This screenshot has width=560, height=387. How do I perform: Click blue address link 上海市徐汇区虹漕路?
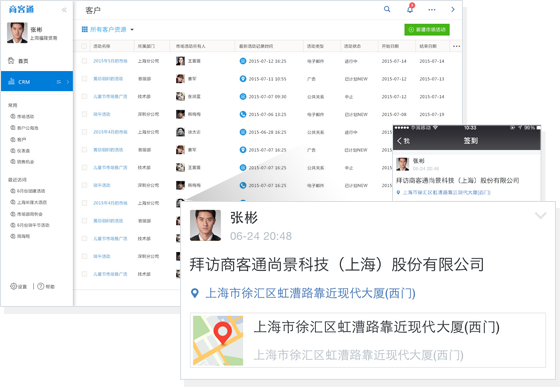pos(310,293)
